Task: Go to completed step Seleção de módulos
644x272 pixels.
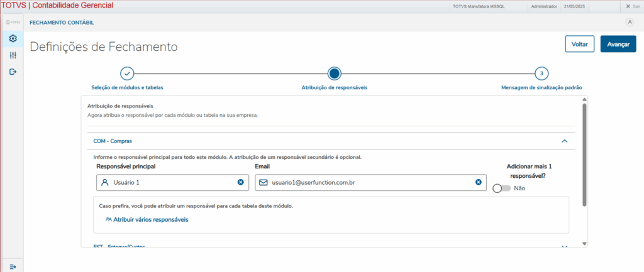Action: pyautogui.click(x=127, y=73)
